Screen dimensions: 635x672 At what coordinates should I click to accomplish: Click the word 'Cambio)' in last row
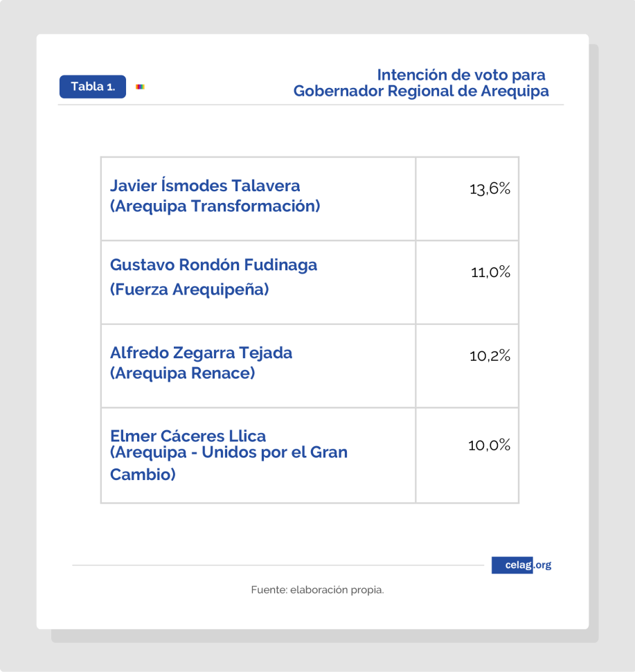(x=143, y=475)
